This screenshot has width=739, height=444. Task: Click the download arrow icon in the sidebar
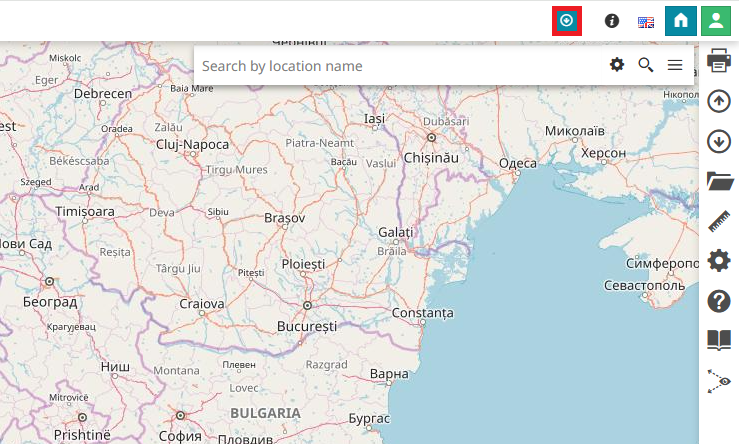click(718, 141)
